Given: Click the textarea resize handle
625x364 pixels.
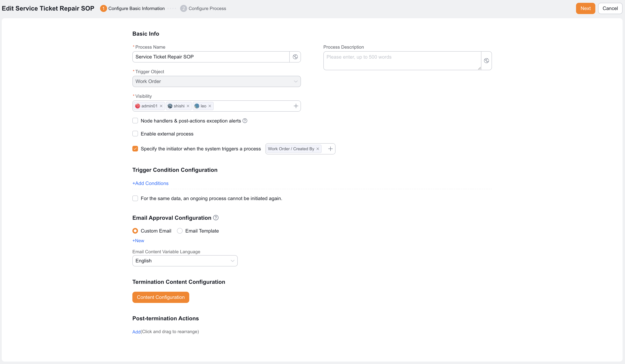Looking at the screenshot, I should point(479,68).
